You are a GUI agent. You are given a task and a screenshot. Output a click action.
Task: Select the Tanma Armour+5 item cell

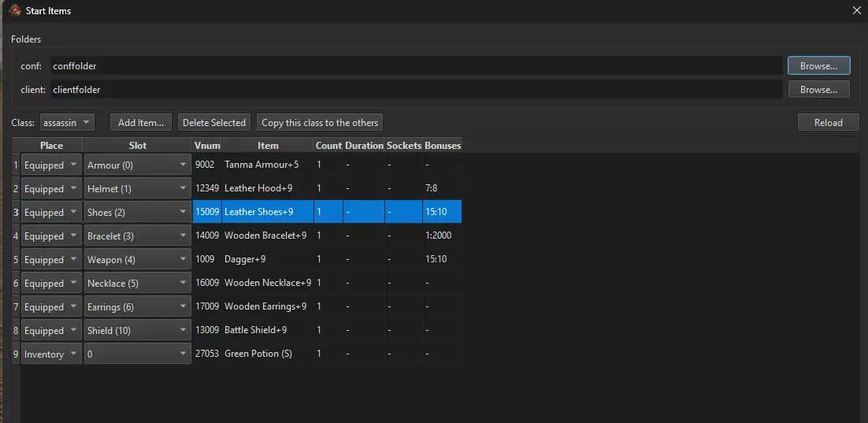tap(268, 165)
